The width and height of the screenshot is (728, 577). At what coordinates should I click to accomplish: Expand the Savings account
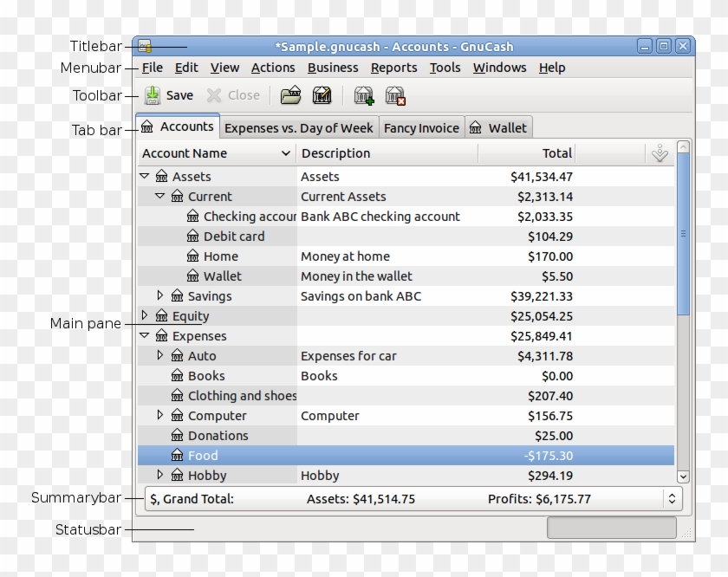coord(160,296)
